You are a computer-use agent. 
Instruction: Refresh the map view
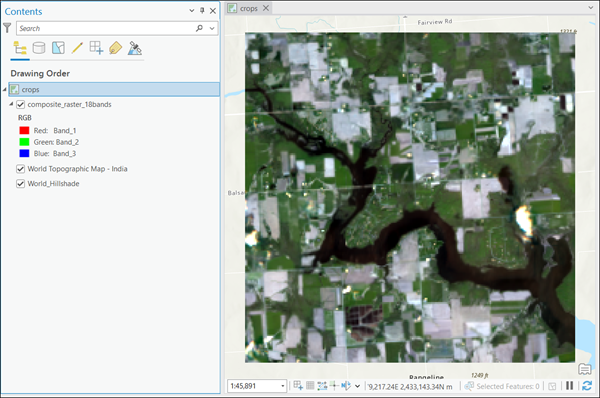pyautogui.click(x=587, y=386)
